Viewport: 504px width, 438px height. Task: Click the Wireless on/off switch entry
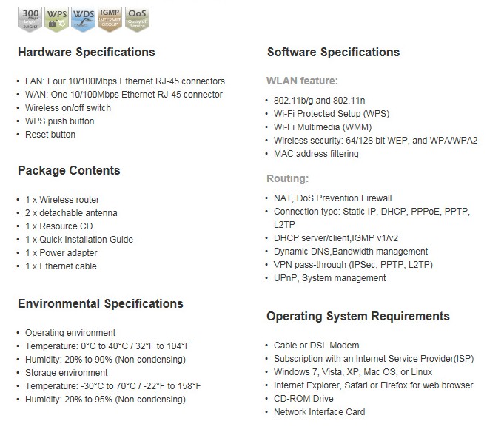[x=68, y=108]
